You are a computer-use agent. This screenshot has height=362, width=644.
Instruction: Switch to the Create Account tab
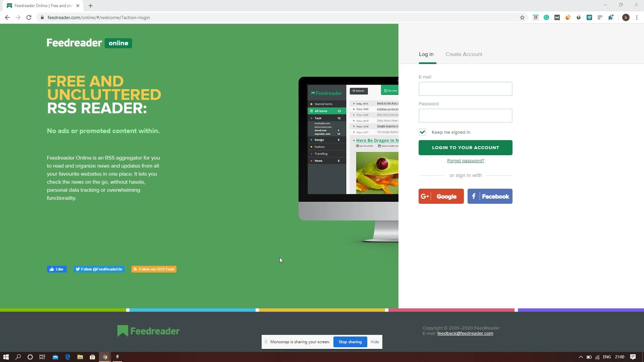point(464,54)
